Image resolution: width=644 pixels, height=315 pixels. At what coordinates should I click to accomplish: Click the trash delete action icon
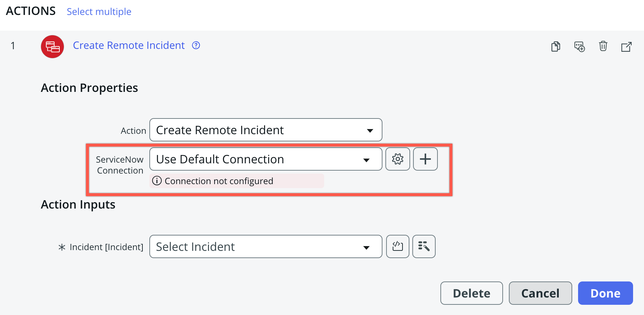point(603,46)
